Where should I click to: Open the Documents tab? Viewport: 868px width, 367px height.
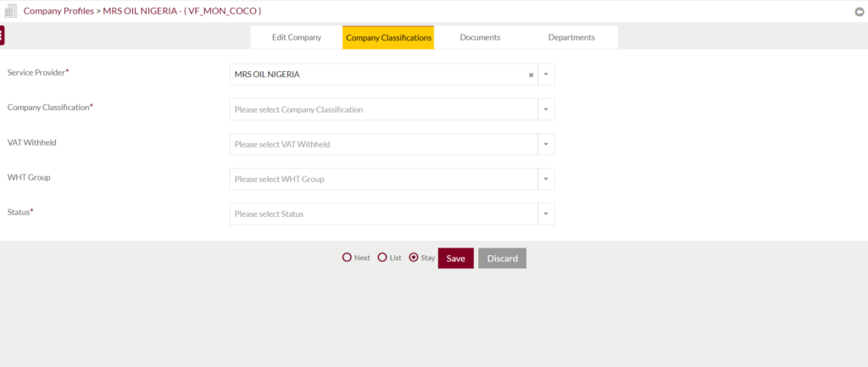pyautogui.click(x=480, y=37)
